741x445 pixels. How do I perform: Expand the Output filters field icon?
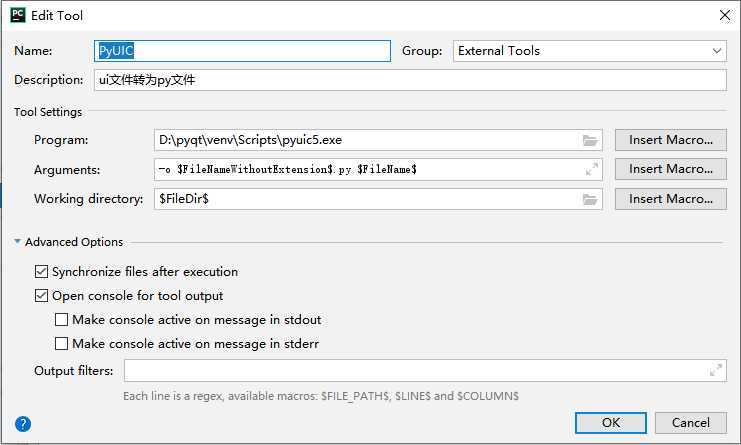pyautogui.click(x=715, y=370)
